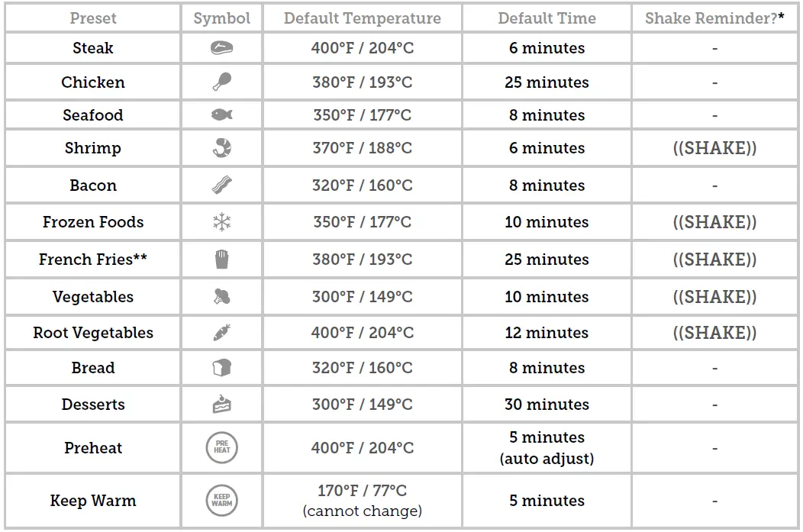Click the Bread loaf icon
The image size is (803, 532).
tap(221, 368)
